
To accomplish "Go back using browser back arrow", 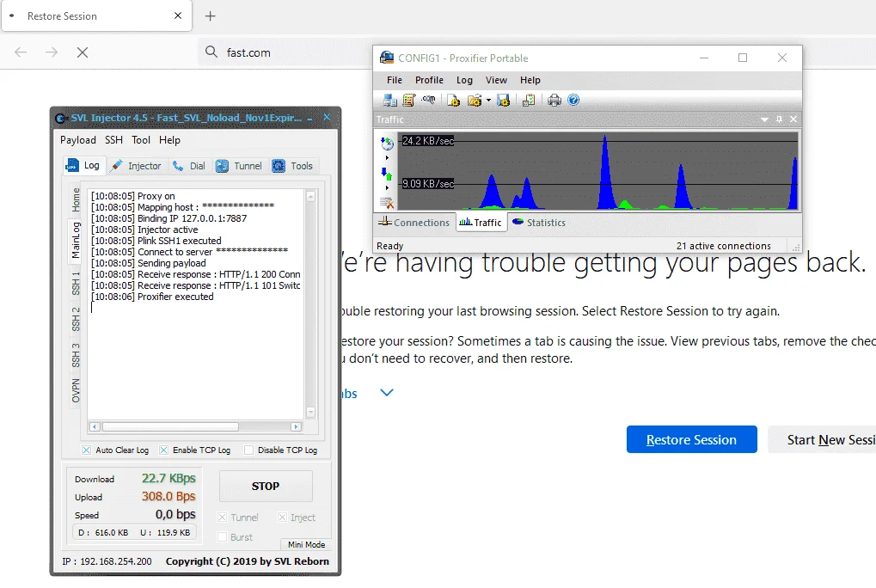I will point(21,52).
